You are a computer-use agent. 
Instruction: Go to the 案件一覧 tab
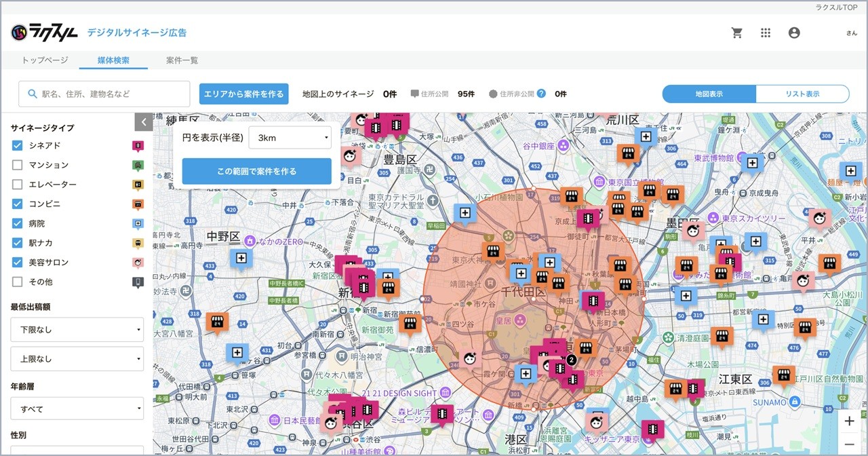tap(182, 60)
